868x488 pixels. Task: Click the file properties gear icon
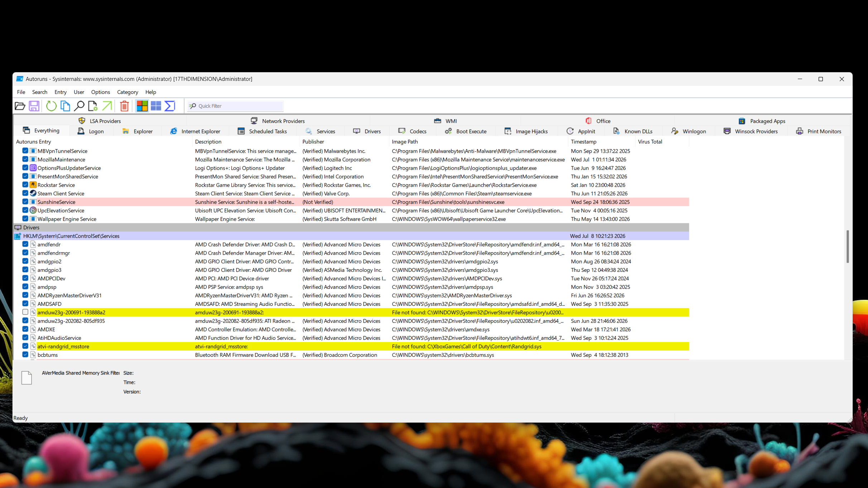tap(93, 106)
